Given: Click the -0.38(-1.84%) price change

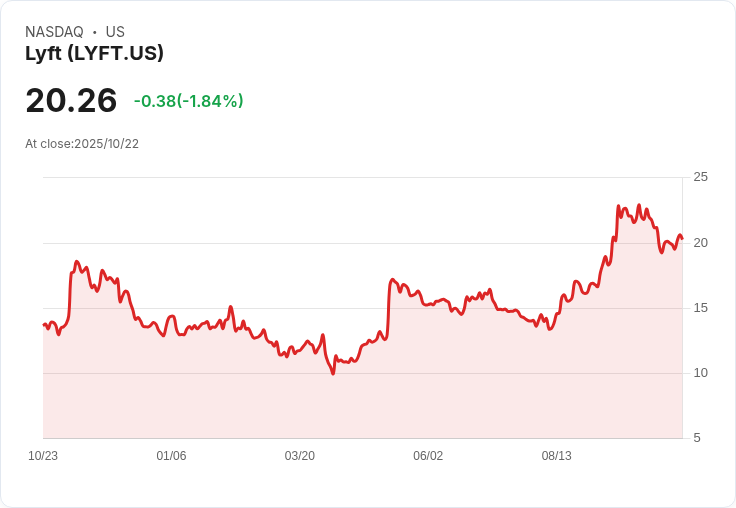Looking at the screenshot, I should pos(189,101).
